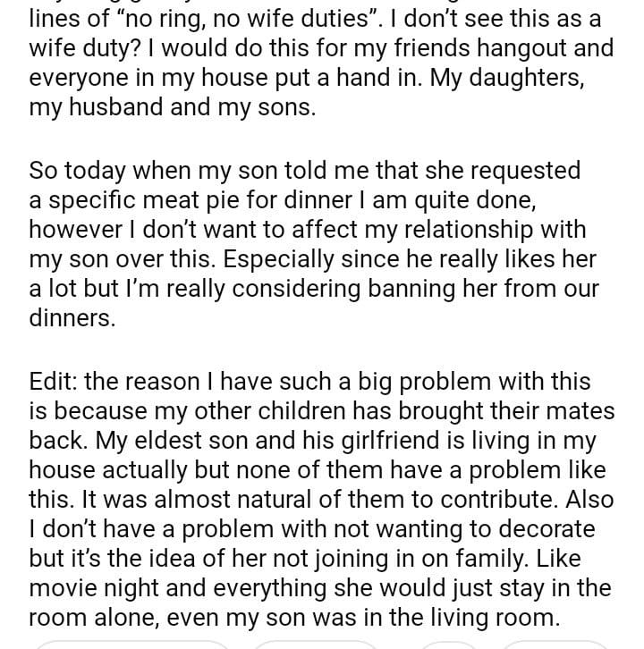Screen dimensions: 644x649
Task: Click the line starting "everyone in my house"
Action: click(x=307, y=77)
